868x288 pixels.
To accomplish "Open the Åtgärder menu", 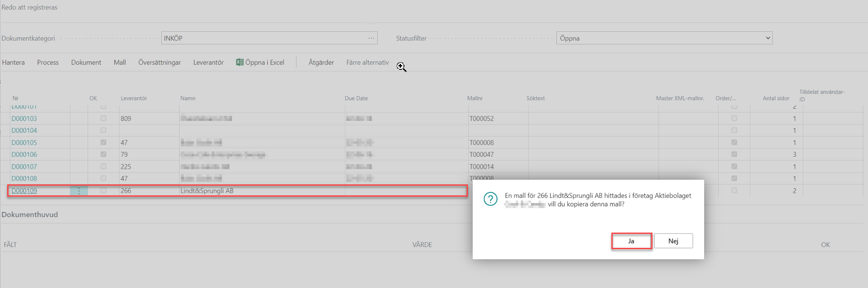I will [321, 63].
